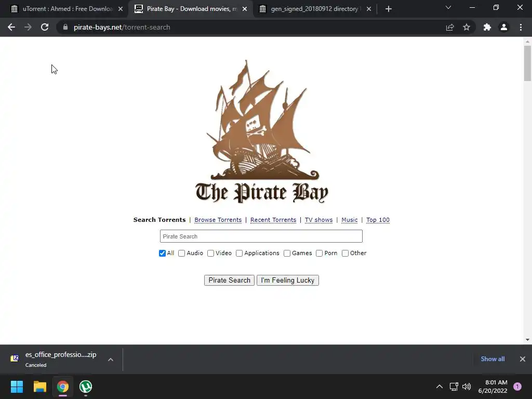
Task: Check the Porn category checkbox
Action: (x=320, y=253)
